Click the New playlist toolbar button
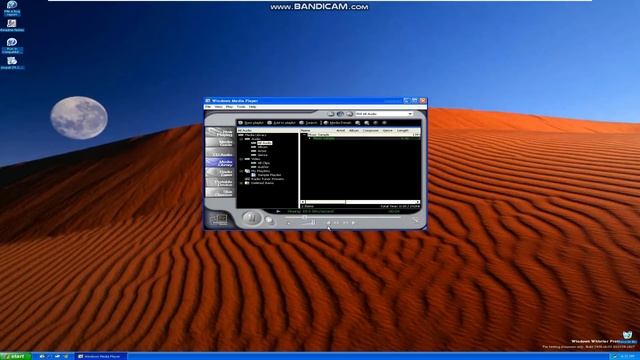This screenshot has height=360, width=640. click(x=251, y=123)
